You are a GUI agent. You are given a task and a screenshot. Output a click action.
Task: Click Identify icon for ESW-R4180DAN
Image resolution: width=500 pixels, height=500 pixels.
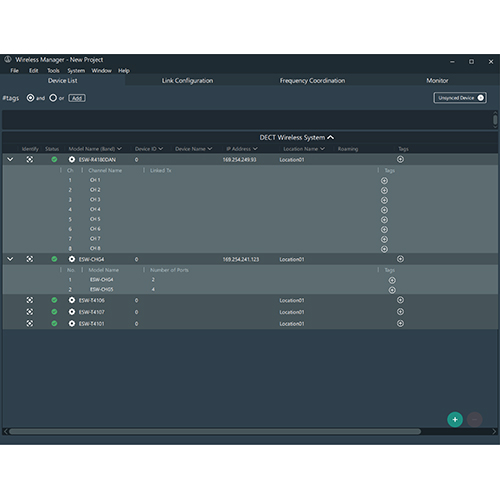[30, 160]
